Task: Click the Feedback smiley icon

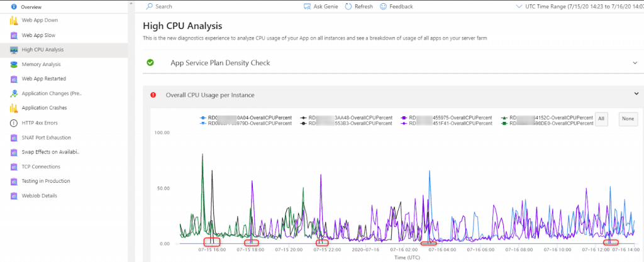Action: tap(383, 6)
